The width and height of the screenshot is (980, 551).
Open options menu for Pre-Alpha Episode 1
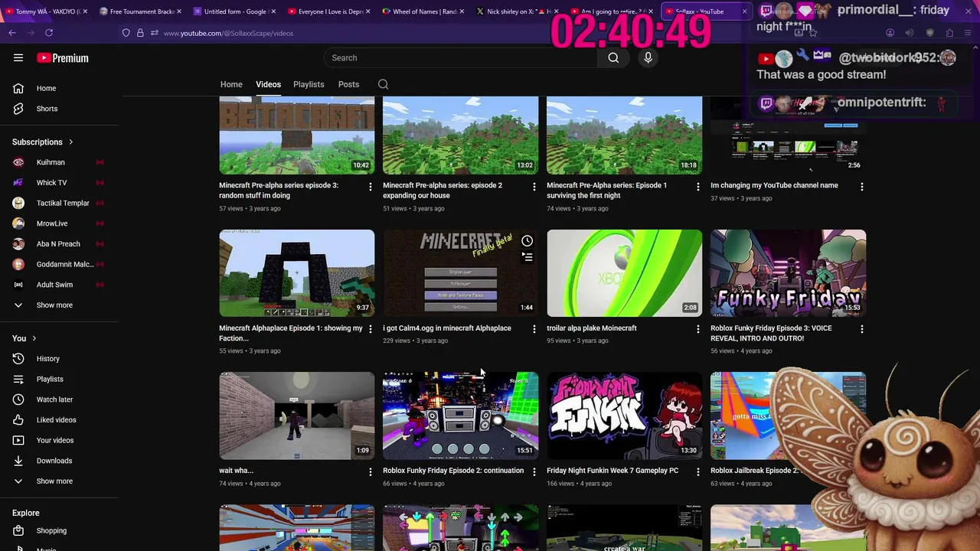pos(697,187)
